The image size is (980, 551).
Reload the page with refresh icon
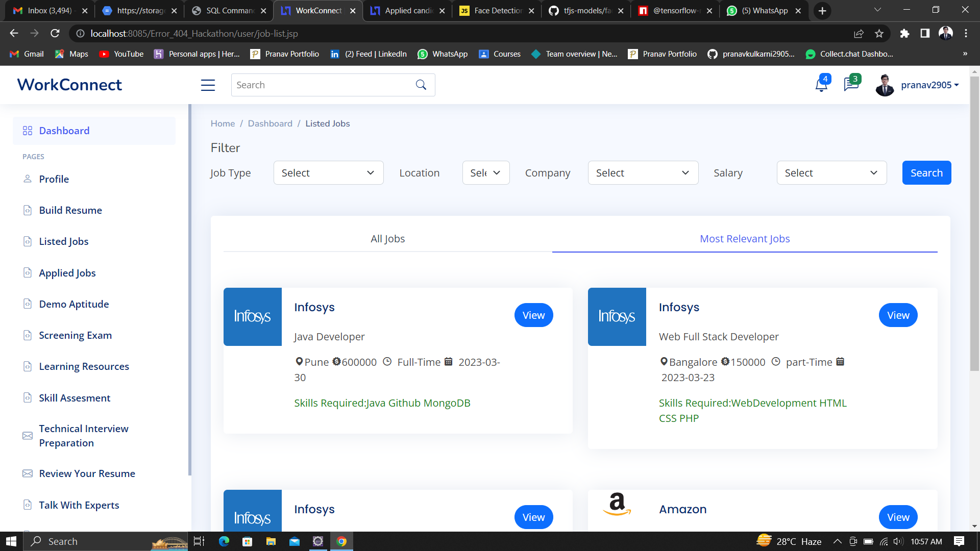(55, 34)
